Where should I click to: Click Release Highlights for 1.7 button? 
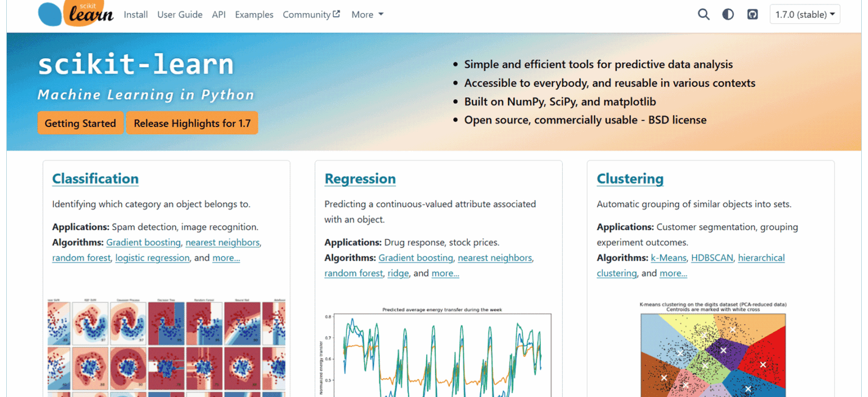(x=192, y=123)
